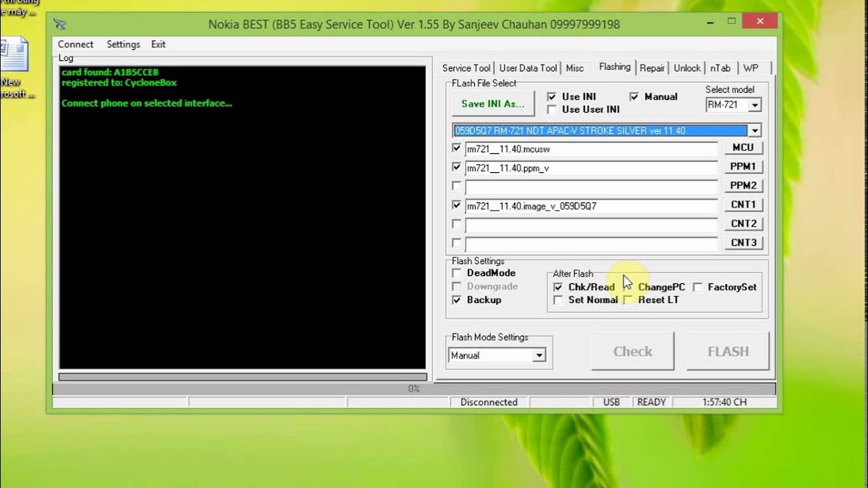Click the PPM2 file browse button
868x488 pixels.
pyautogui.click(x=743, y=186)
